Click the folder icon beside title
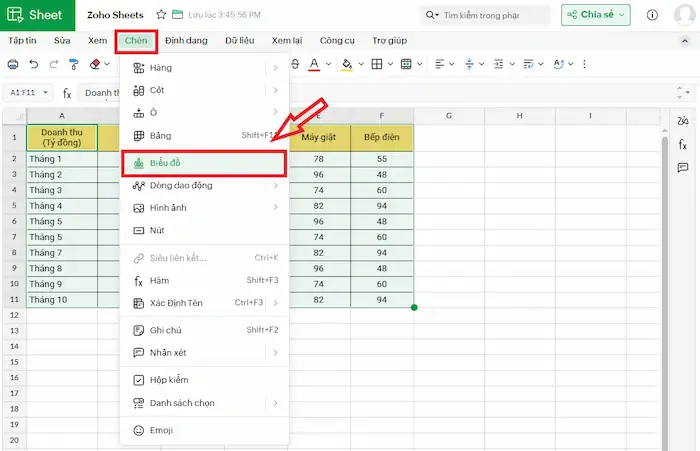The height and width of the screenshot is (451, 700). coord(177,15)
